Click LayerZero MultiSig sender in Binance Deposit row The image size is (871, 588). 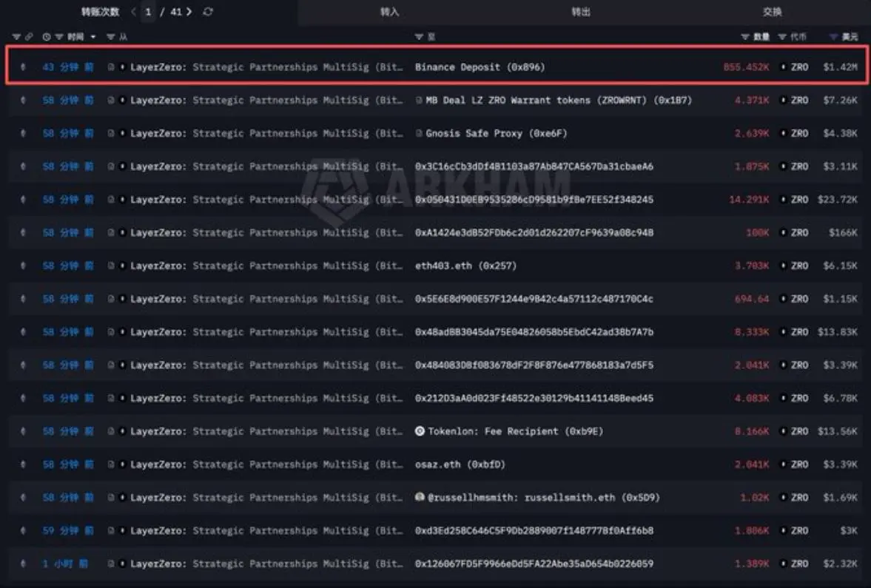tap(266, 67)
